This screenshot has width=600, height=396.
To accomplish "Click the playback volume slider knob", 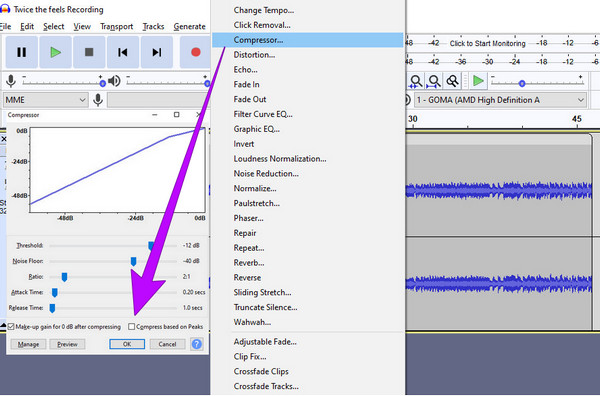I will tap(207, 83).
